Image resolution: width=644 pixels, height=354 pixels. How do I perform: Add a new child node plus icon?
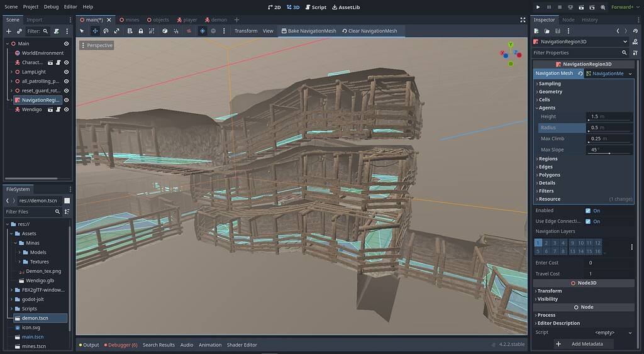[x=9, y=31]
